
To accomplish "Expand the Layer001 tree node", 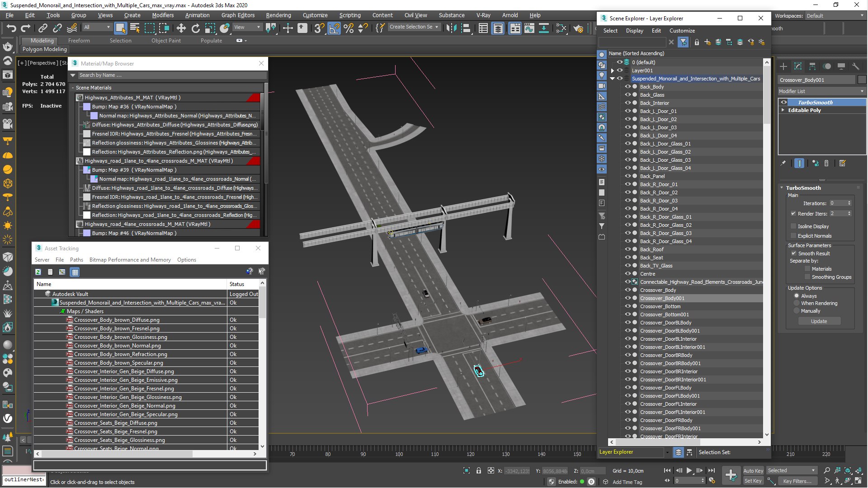I will [613, 70].
